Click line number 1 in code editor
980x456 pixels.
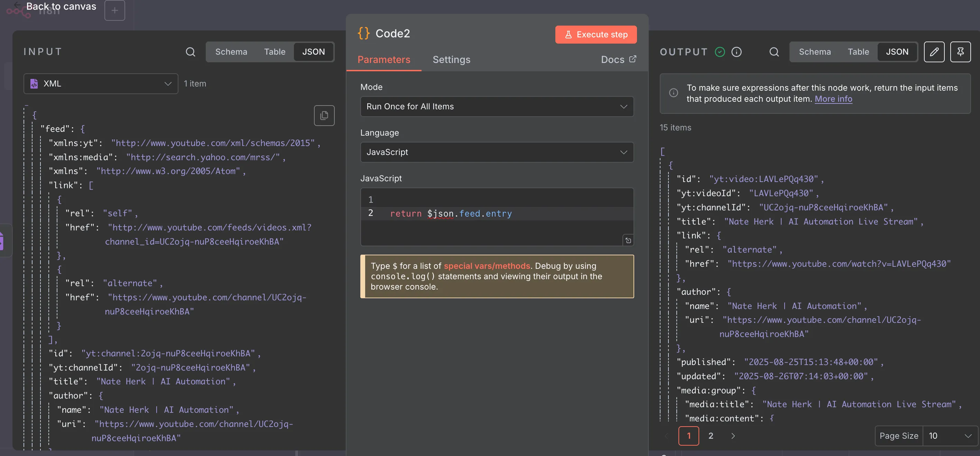370,199
